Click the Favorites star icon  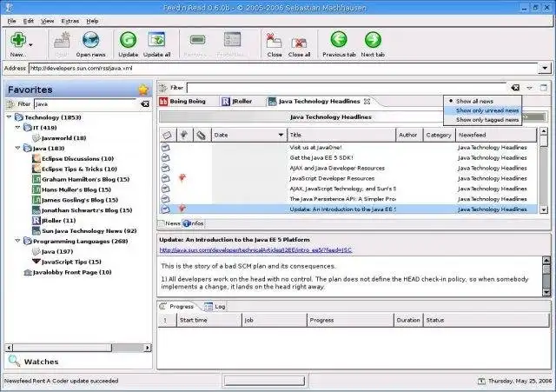tap(143, 90)
